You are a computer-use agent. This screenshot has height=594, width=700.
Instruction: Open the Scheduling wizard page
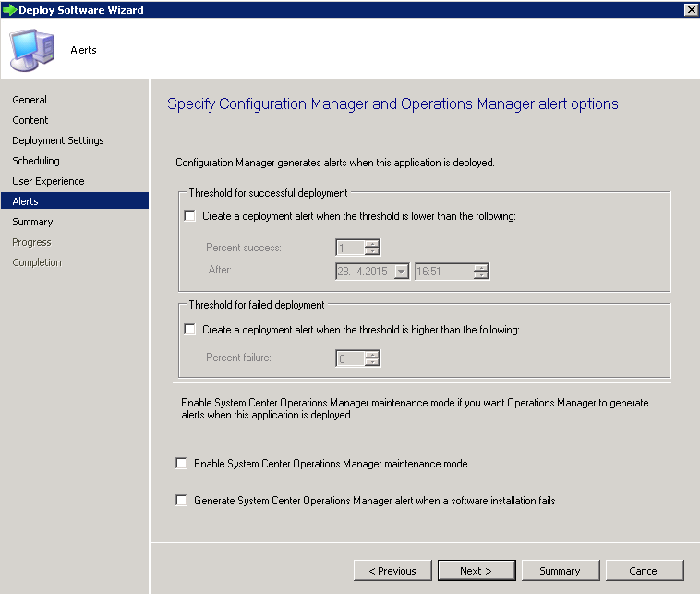point(36,161)
